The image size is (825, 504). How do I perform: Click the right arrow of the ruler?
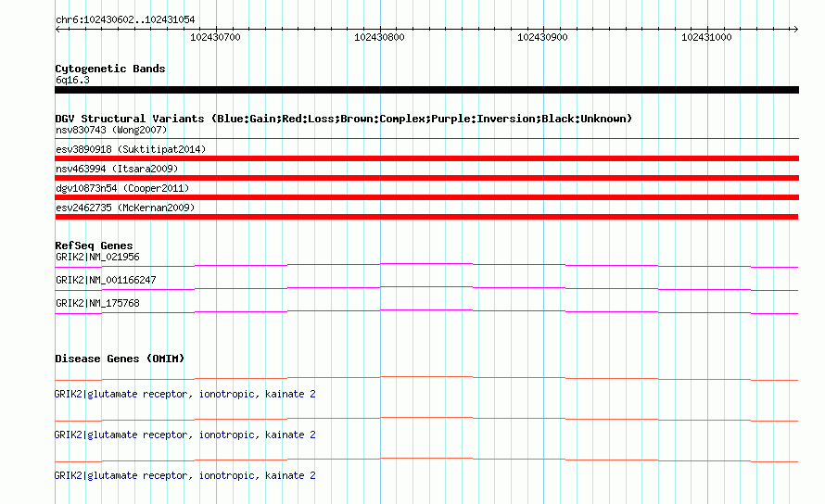pyautogui.click(x=795, y=30)
